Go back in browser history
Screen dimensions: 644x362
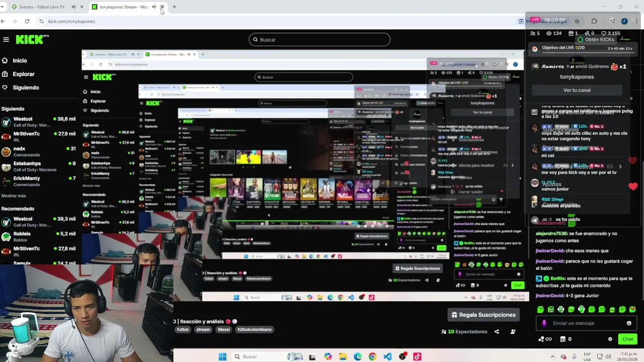pyautogui.click(x=3, y=21)
